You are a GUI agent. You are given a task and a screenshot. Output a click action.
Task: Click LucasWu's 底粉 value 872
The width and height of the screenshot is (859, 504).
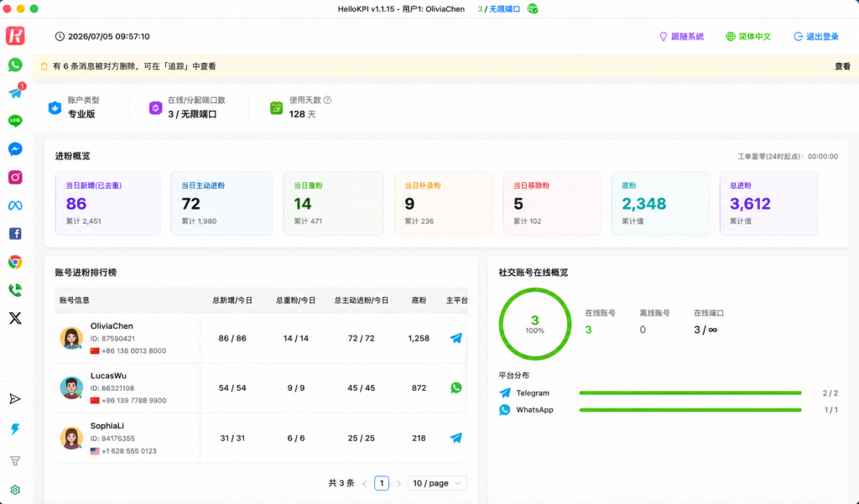[x=419, y=388]
